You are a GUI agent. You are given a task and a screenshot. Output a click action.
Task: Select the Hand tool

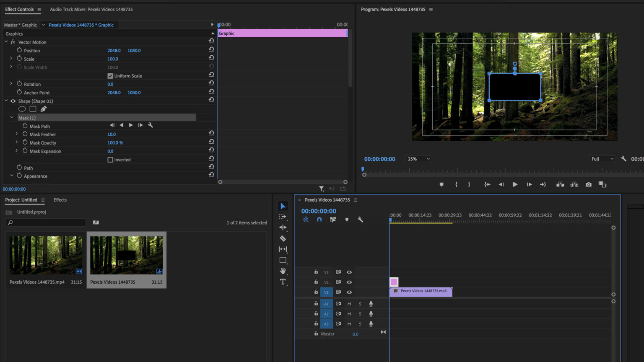[x=283, y=271]
